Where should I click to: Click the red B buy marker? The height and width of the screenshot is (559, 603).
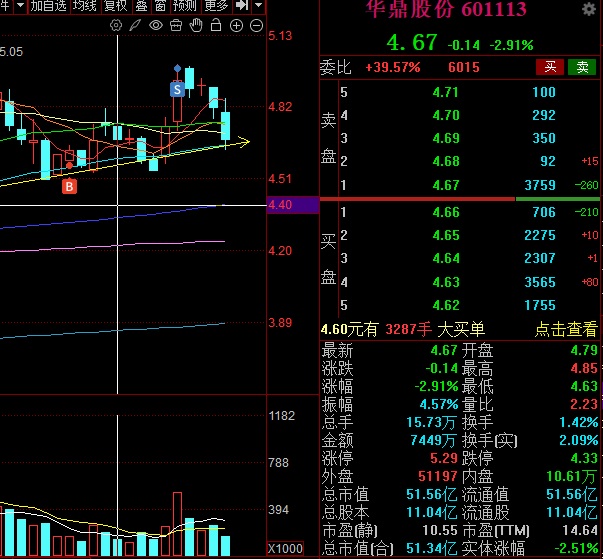tap(69, 186)
